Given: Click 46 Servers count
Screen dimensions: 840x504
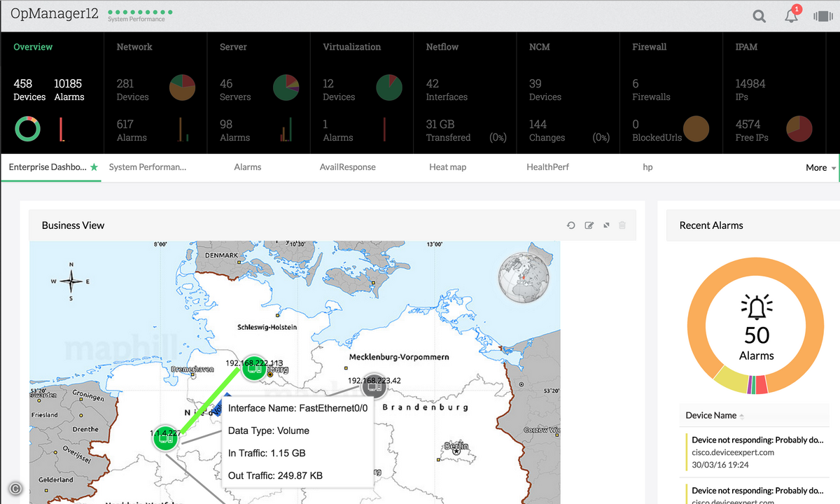Looking at the screenshot, I should 235,90.
